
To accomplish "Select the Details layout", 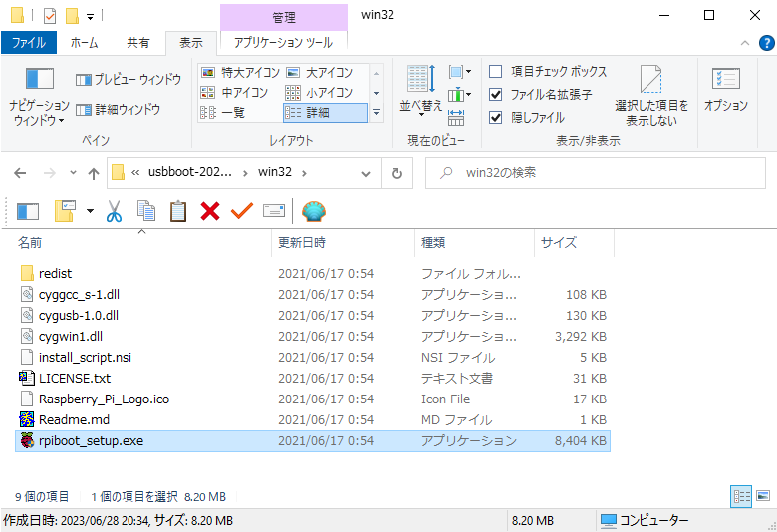I will (x=325, y=112).
